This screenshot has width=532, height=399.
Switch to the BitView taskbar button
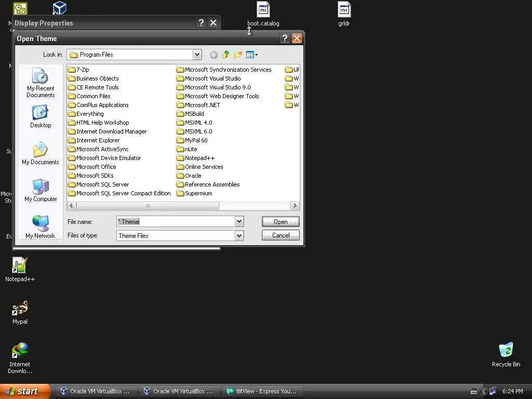pyautogui.click(x=262, y=391)
